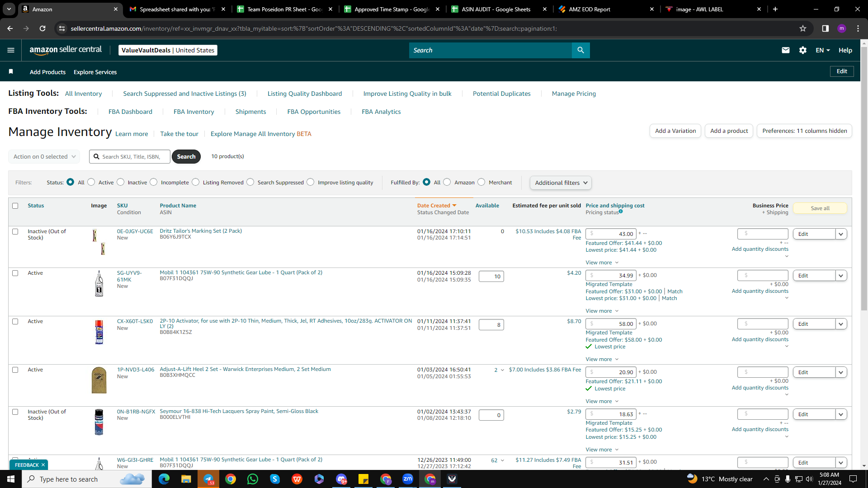The image size is (868, 488).
Task: Click the Adjust-A-Lift Heel product thumbnail
Action: (x=99, y=380)
